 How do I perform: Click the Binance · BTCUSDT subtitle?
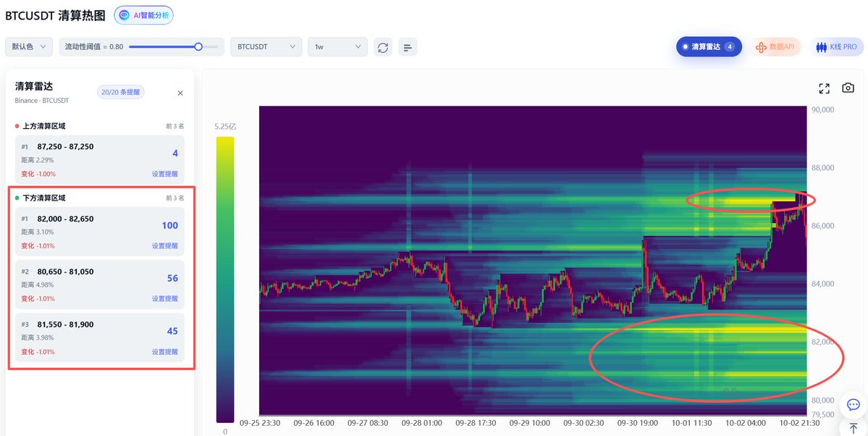tap(42, 101)
